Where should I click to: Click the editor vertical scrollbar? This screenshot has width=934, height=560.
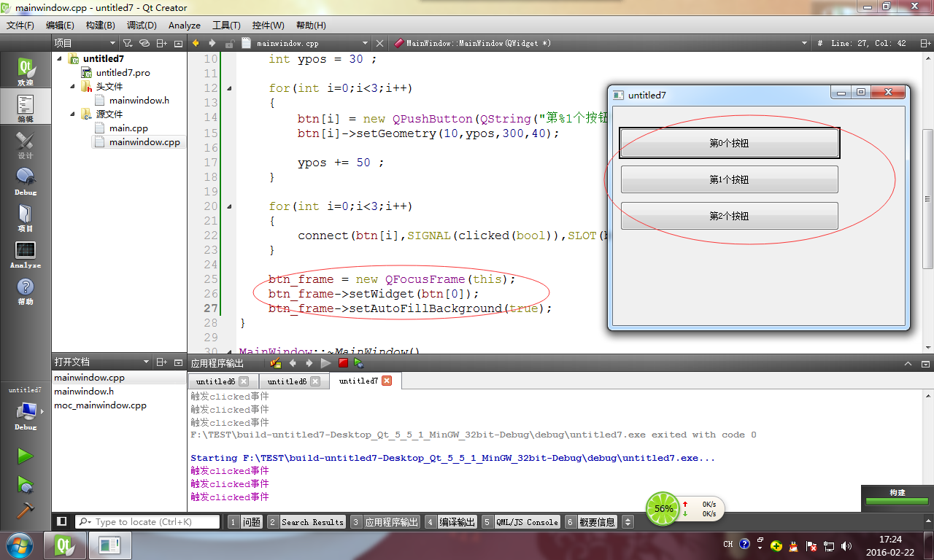click(928, 201)
